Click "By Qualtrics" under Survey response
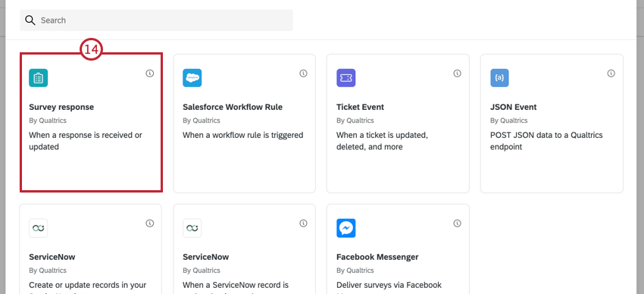 (48, 120)
